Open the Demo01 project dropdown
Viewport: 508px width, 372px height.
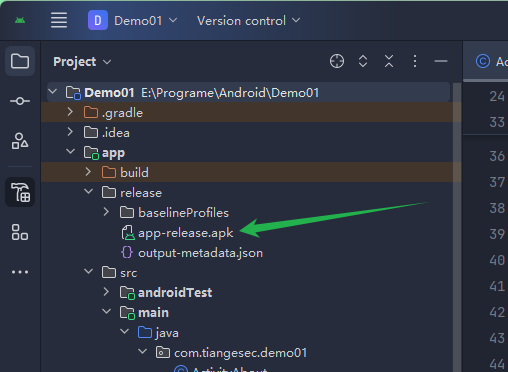coord(133,21)
